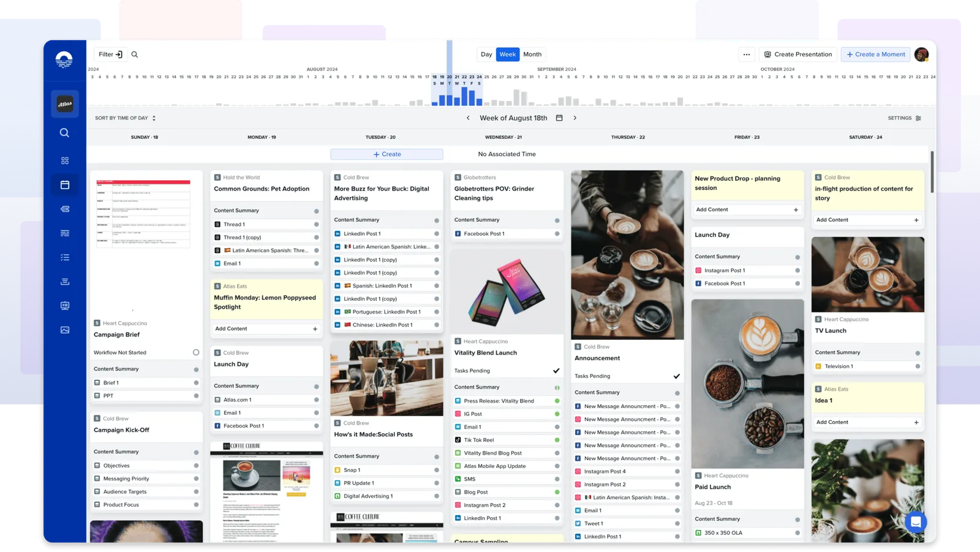Click the vertical scrollbar on the right edge
Screen dimensions: 980x552
pos(932,173)
